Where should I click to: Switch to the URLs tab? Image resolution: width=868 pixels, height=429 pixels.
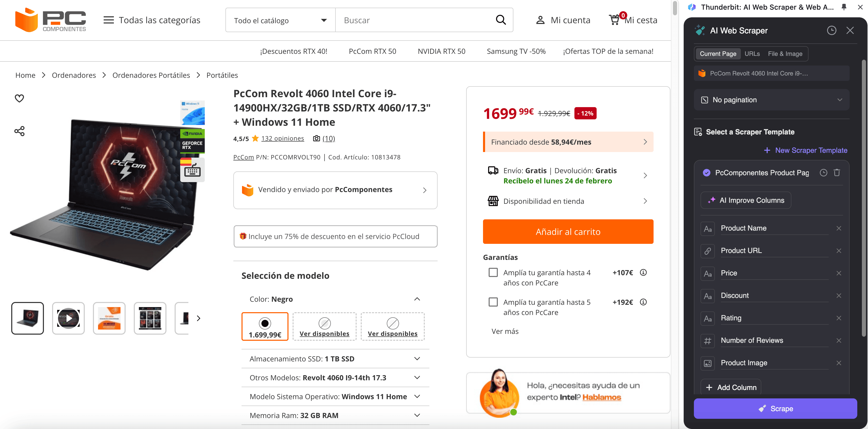(752, 54)
